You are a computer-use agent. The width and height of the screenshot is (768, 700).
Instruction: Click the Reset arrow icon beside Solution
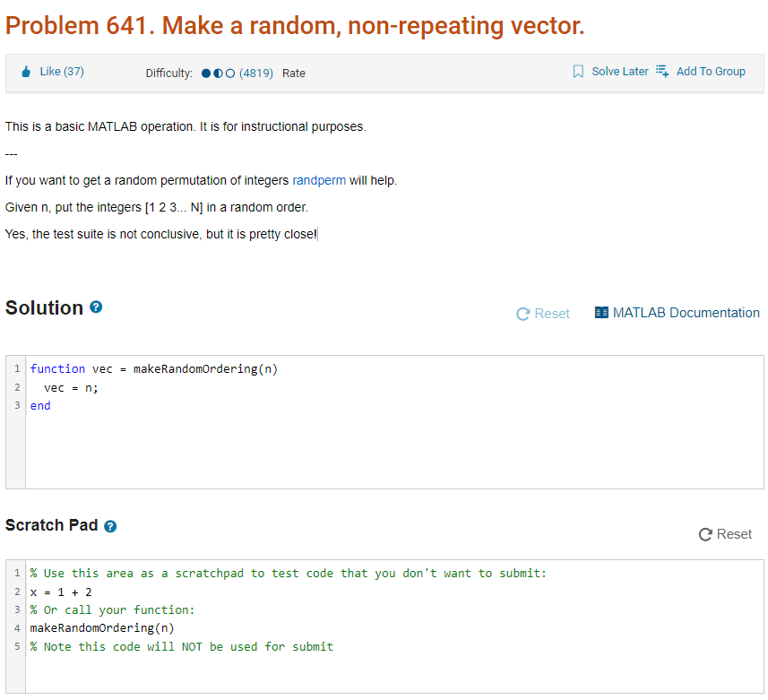click(x=522, y=313)
